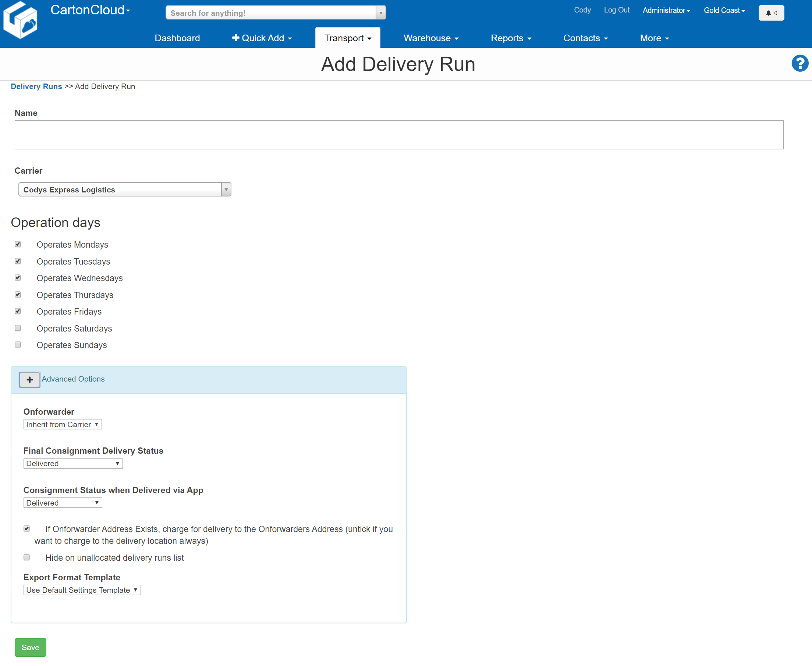
Task: Open the Carrier dropdown
Action: 125,189
